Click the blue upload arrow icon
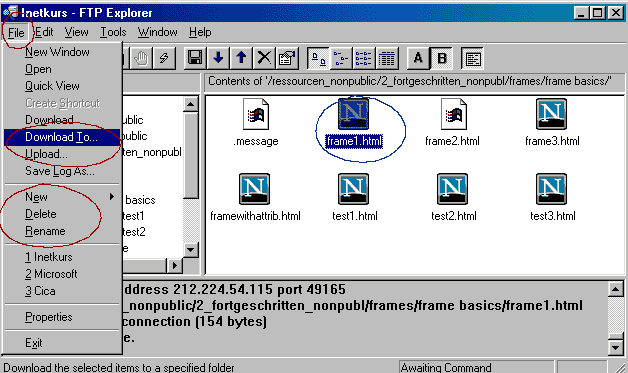Screen dimensions: 628x373 click(x=241, y=58)
